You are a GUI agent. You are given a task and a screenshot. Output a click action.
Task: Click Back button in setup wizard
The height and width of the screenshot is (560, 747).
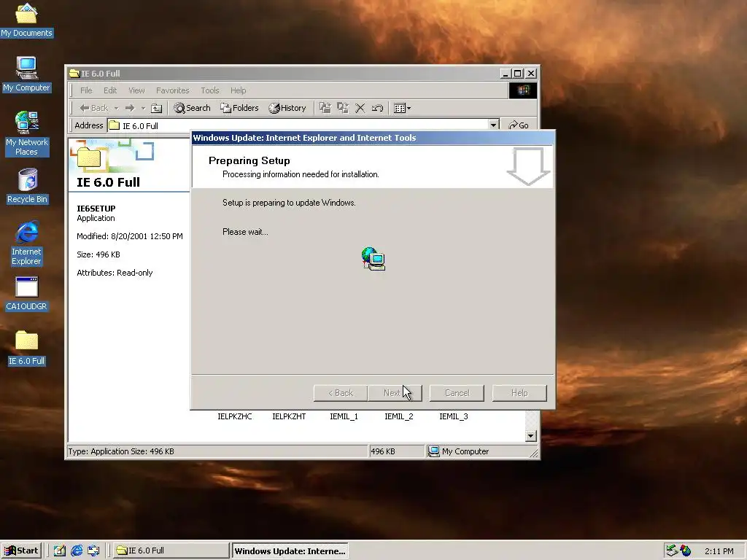click(x=340, y=393)
